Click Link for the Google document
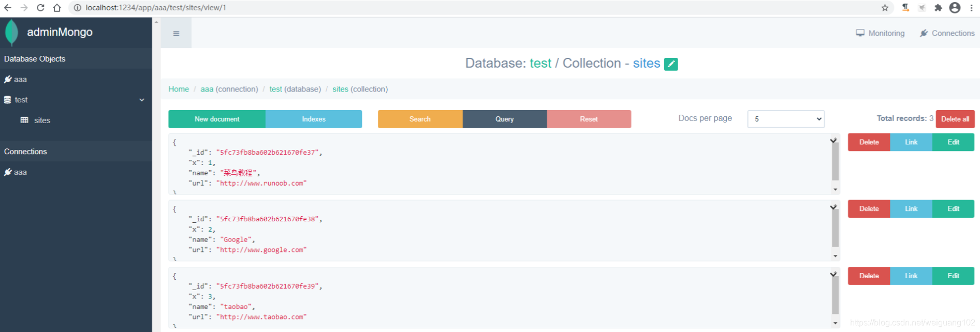This screenshot has height=332, width=980. click(911, 209)
